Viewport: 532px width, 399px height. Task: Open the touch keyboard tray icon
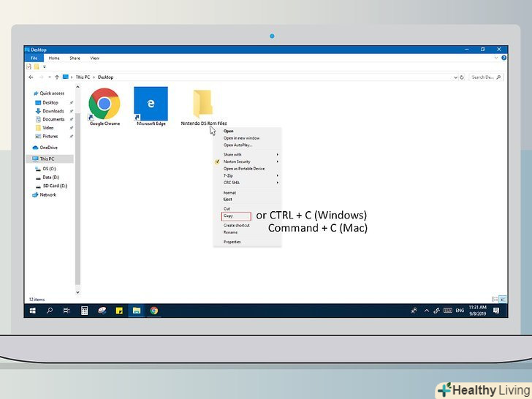pos(448,311)
